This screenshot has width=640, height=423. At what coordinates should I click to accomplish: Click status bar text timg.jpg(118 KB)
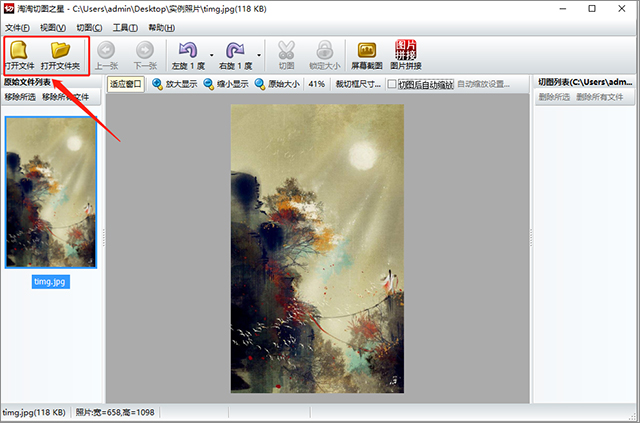click(34, 412)
